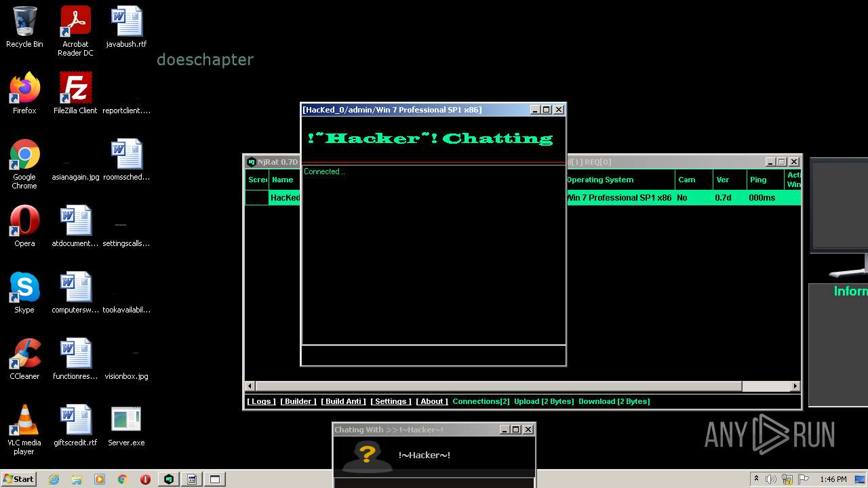
Task: Click the !~Hacker~! name in Chating With window
Action: [425, 455]
